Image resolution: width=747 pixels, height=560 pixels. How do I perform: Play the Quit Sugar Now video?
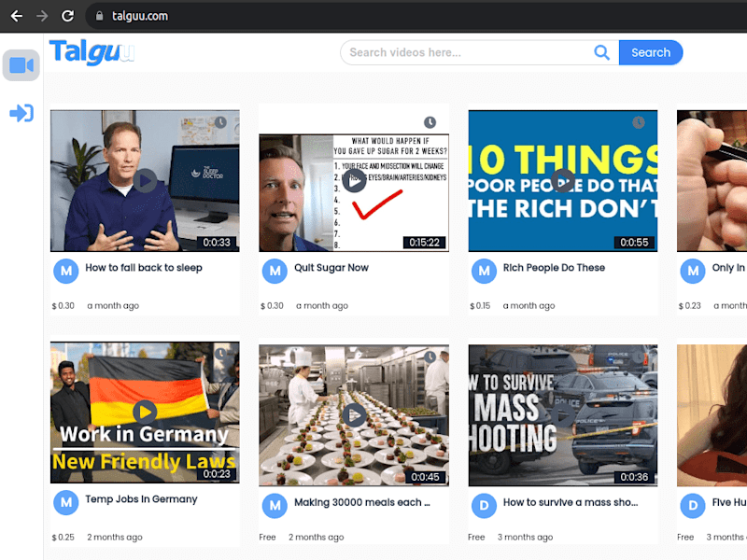point(354,181)
